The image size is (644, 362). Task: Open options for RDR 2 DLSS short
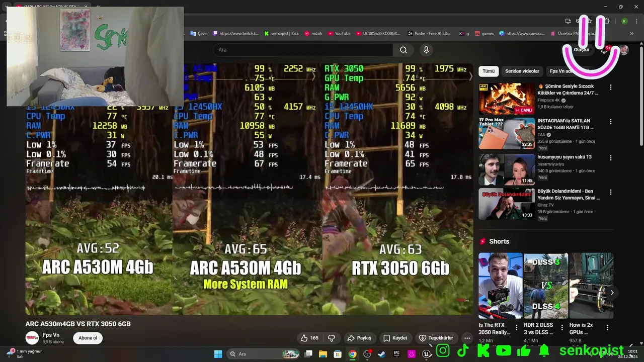pyautogui.click(x=561, y=327)
